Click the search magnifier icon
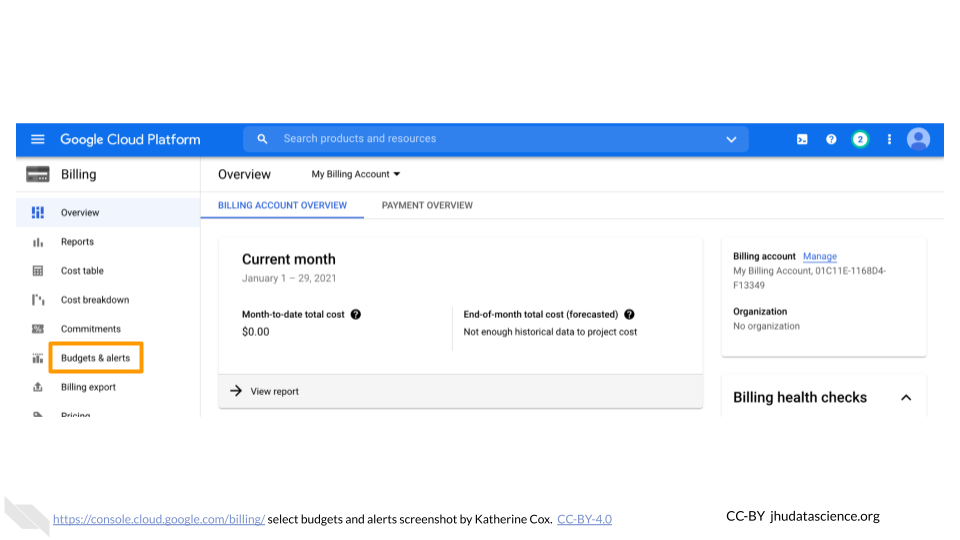The height and width of the screenshot is (540, 960). pos(262,139)
